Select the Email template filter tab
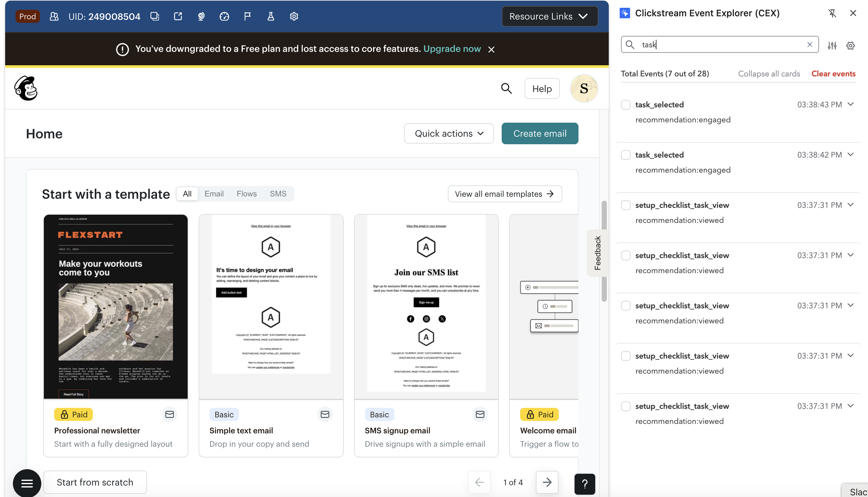This screenshot has height=497, width=868. click(x=214, y=194)
